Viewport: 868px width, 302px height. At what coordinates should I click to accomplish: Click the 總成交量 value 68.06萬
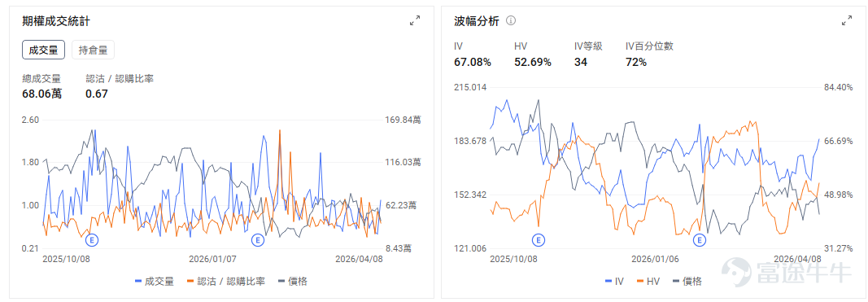[x=42, y=94]
